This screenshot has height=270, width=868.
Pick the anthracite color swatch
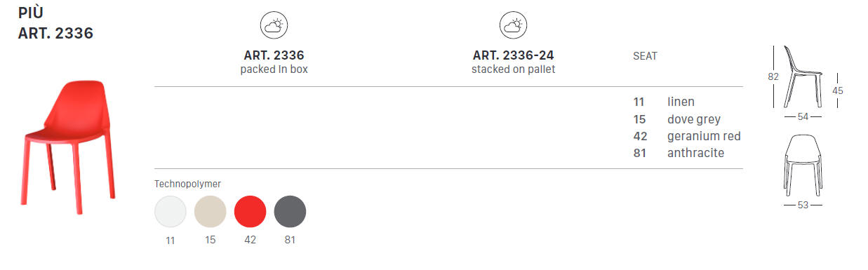pos(290,212)
